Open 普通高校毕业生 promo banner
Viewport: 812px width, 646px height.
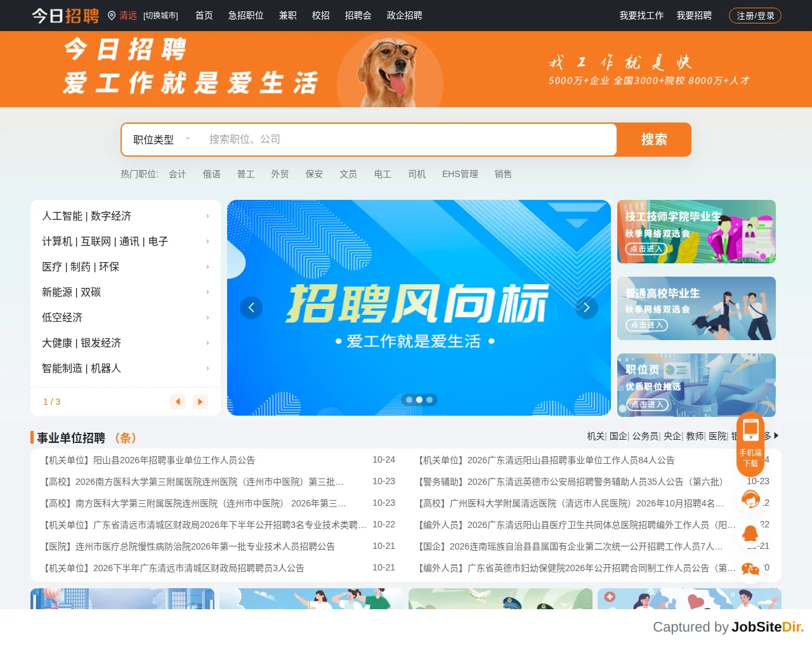697,308
